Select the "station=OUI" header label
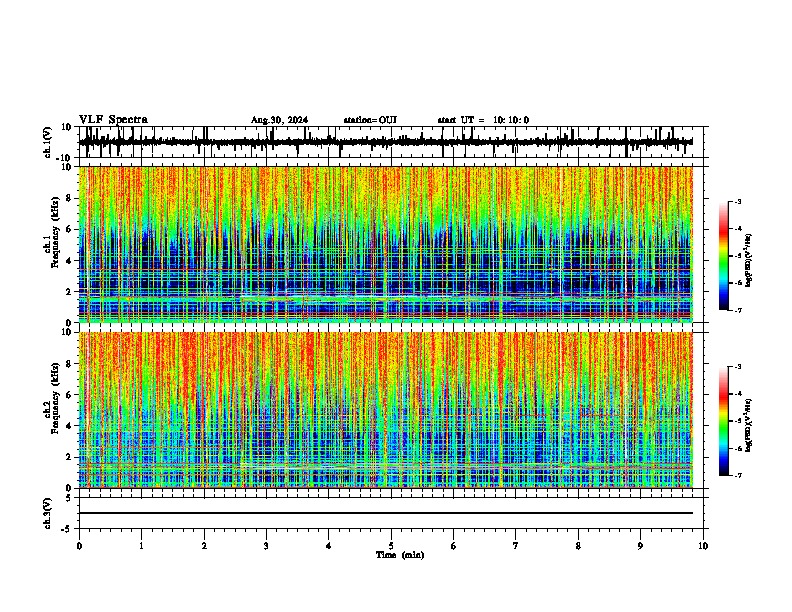The width and height of the screenshot is (792, 612). [370, 120]
